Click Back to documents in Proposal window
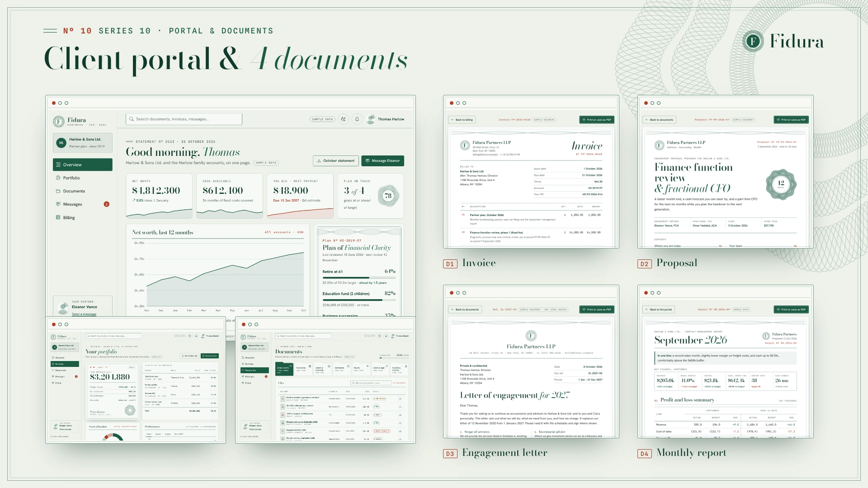 click(659, 120)
